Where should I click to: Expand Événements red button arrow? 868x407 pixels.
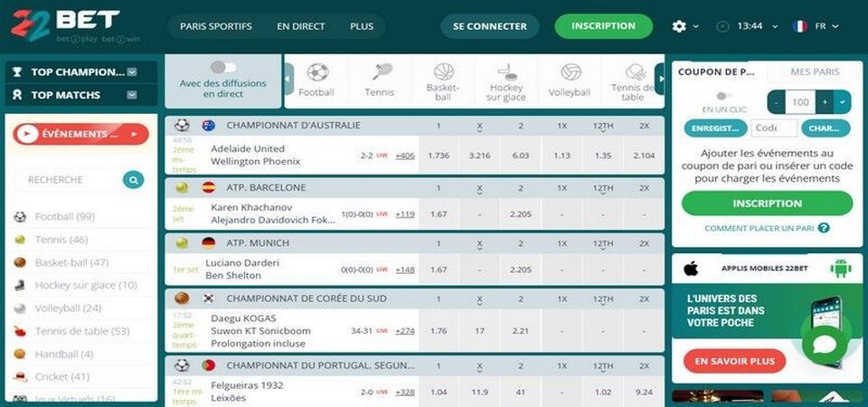pyautogui.click(x=134, y=134)
